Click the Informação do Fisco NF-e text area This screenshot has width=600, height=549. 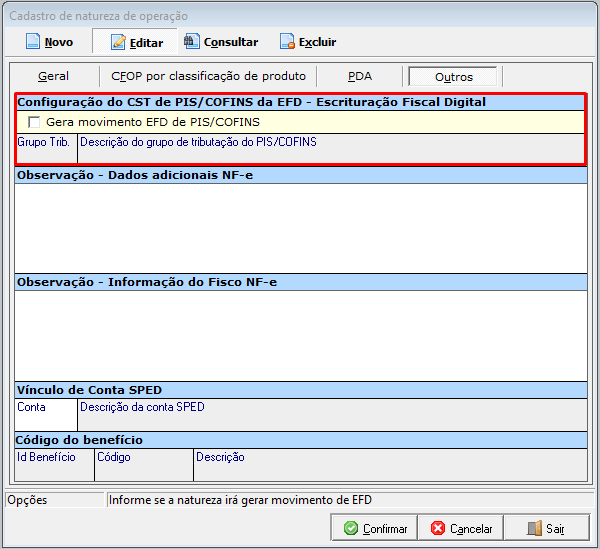click(x=300, y=335)
